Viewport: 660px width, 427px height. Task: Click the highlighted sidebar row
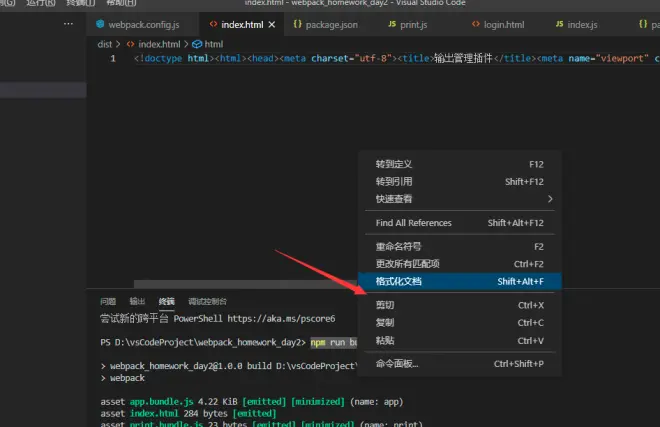43,90
